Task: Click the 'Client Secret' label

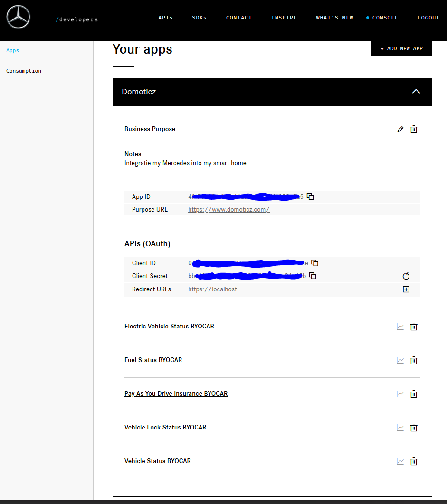Action: 150,276
